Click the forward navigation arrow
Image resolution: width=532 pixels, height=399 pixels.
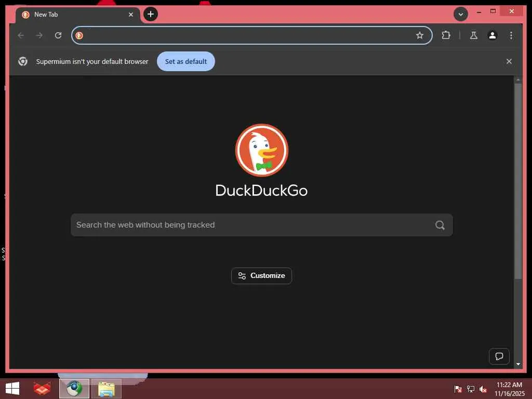[39, 35]
